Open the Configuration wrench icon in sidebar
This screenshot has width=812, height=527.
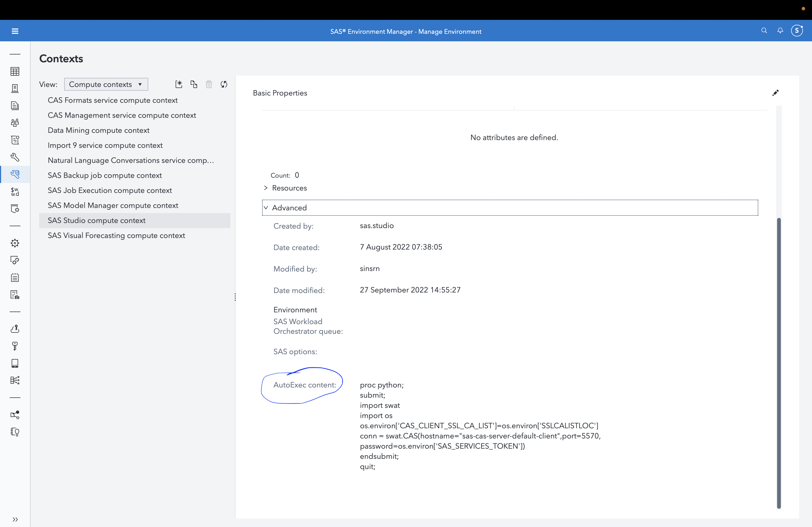click(x=15, y=157)
